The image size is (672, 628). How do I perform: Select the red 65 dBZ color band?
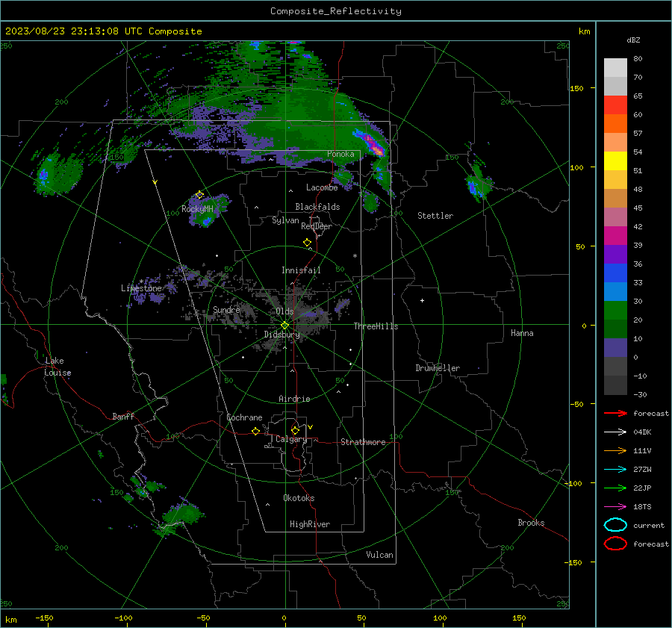(x=615, y=105)
